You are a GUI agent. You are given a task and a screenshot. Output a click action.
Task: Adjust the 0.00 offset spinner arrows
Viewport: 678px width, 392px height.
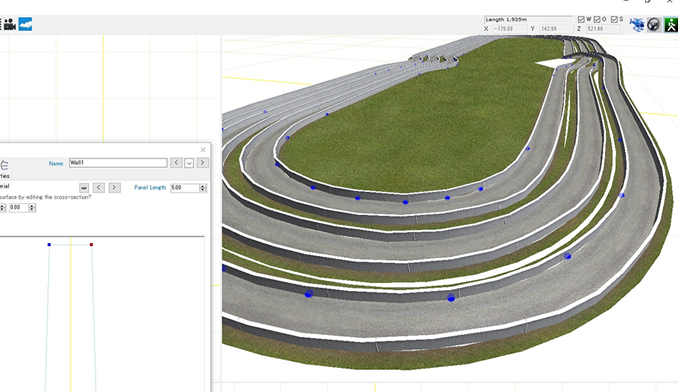coord(32,208)
